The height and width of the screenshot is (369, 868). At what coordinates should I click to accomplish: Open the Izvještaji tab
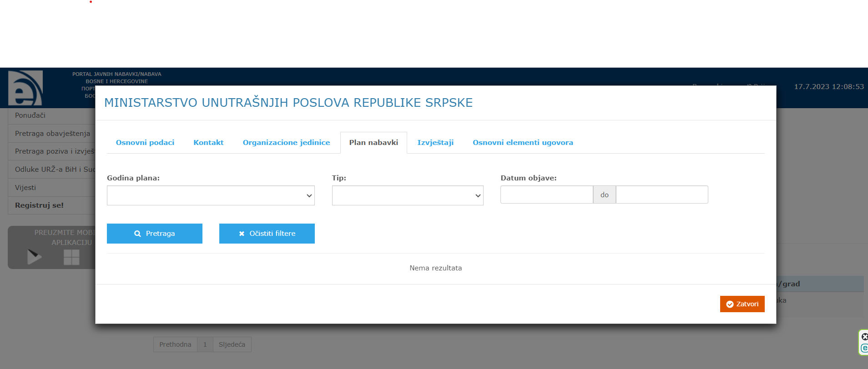click(x=435, y=143)
